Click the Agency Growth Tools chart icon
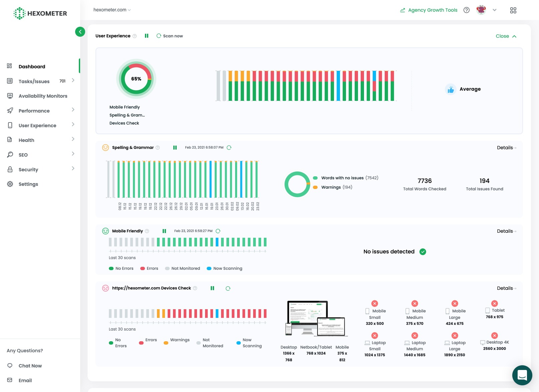 pyautogui.click(x=402, y=10)
